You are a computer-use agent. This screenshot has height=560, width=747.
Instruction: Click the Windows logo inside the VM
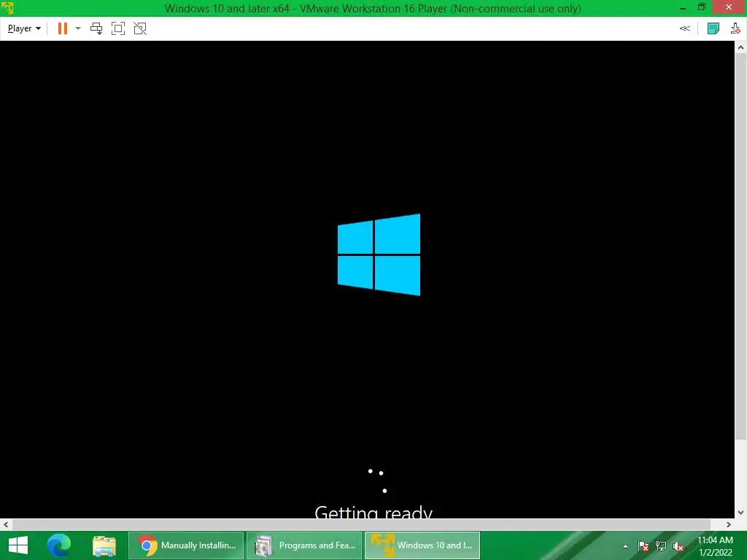(x=379, y=254)
